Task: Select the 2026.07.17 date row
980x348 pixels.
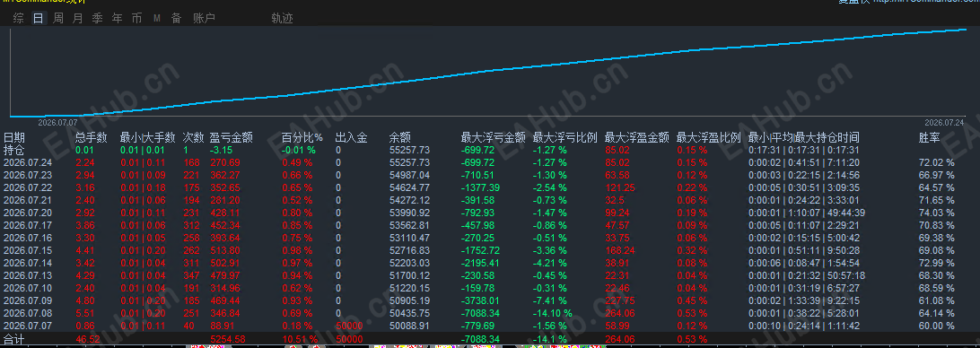Action: [28, 225]
